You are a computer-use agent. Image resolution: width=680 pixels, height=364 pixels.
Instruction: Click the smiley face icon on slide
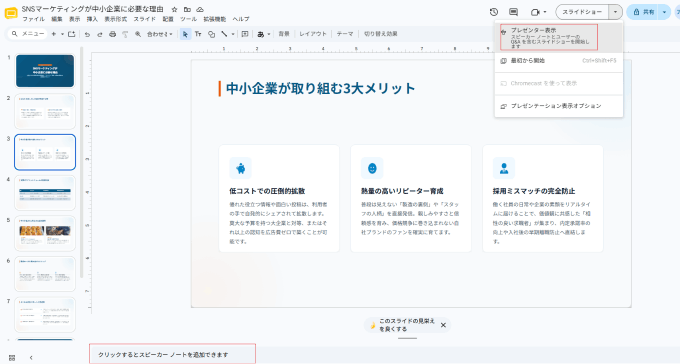click(372, 168)
